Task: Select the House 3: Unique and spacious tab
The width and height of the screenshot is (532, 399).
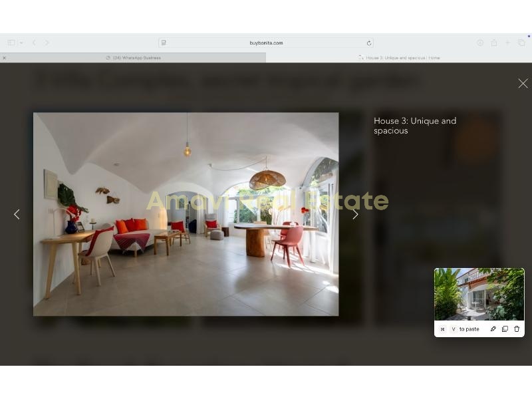Action: pyautogui.click(x=399, y=58)
